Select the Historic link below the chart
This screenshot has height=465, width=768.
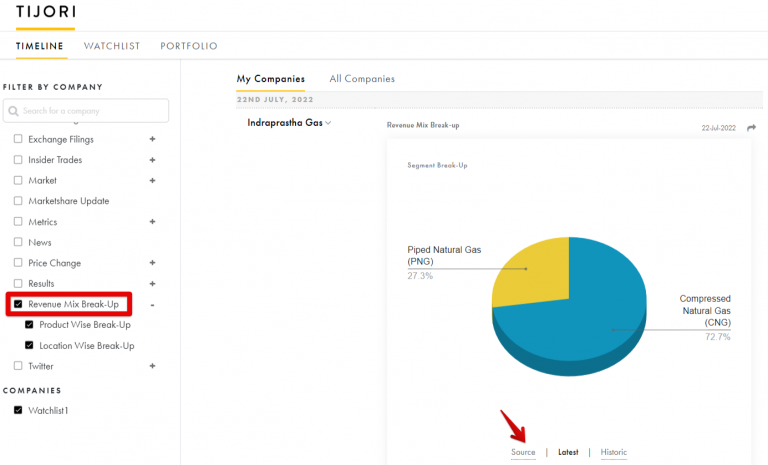[x=614, y=452]
